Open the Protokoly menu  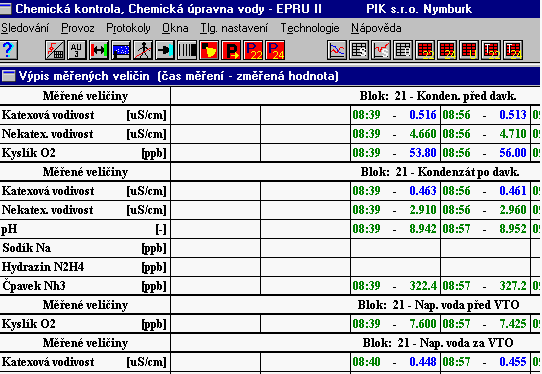[x=128, y=28]
